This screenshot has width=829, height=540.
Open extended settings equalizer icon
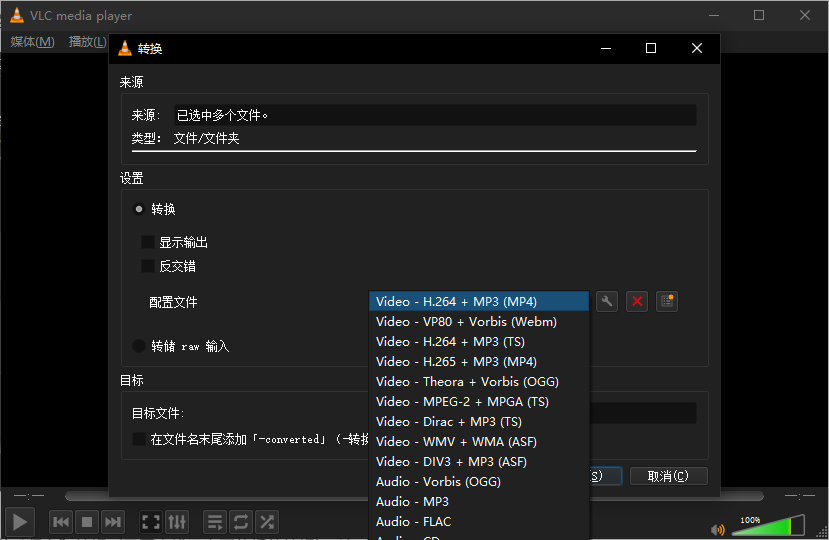point(177,523)
